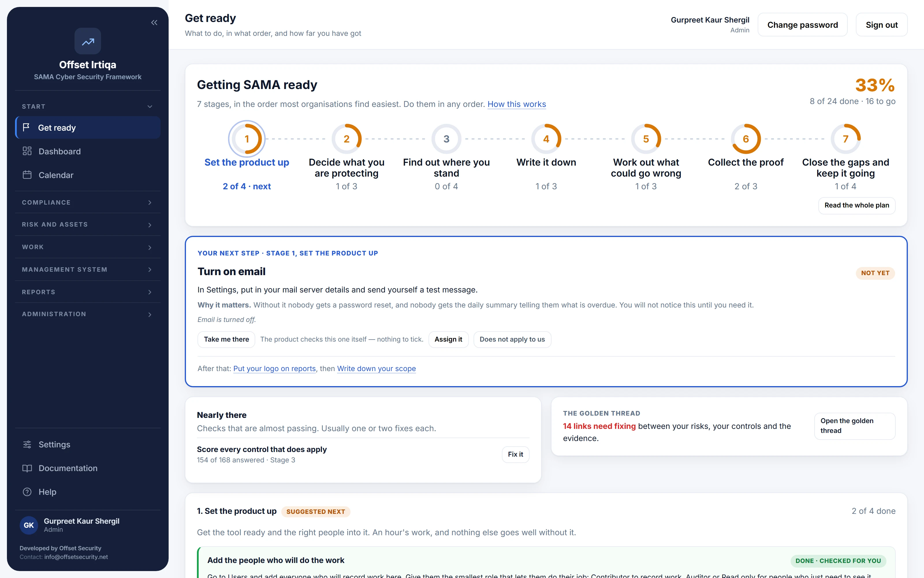924x578 pixels.
Task: Click the Take me there button
Action: click(x=226, y=340)
